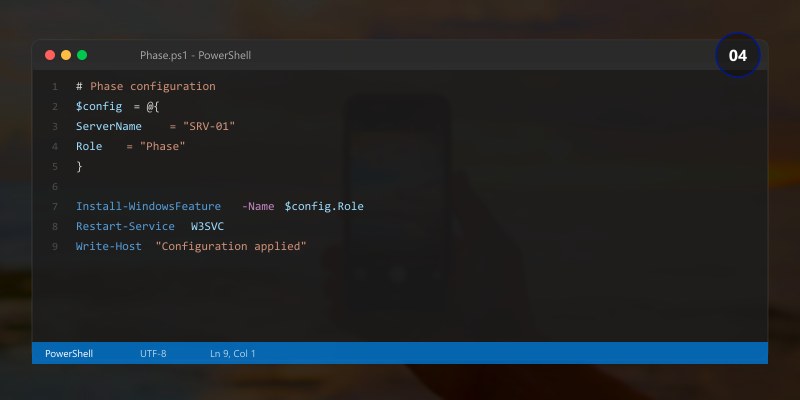Click the Ln 9, Col 1 cursor position
Image resolution: width=800 pixels, height=400 pixels.
tap(233, 353)
